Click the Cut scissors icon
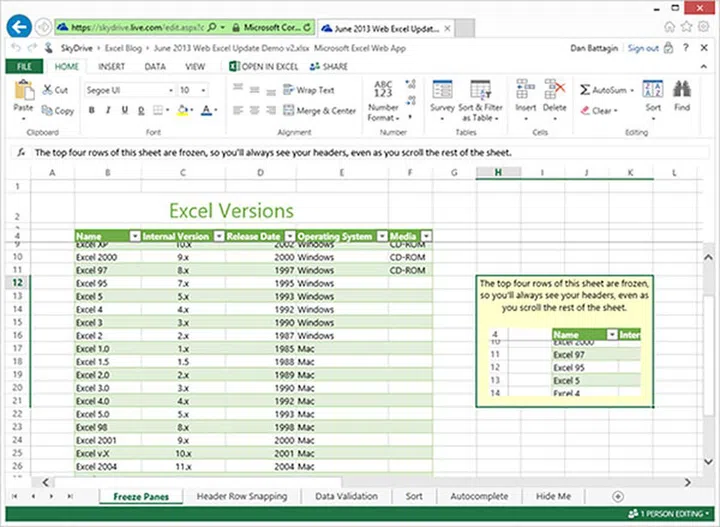Image resolution: width=720 pixels, height=527 pixels. (x=47, y=90)
